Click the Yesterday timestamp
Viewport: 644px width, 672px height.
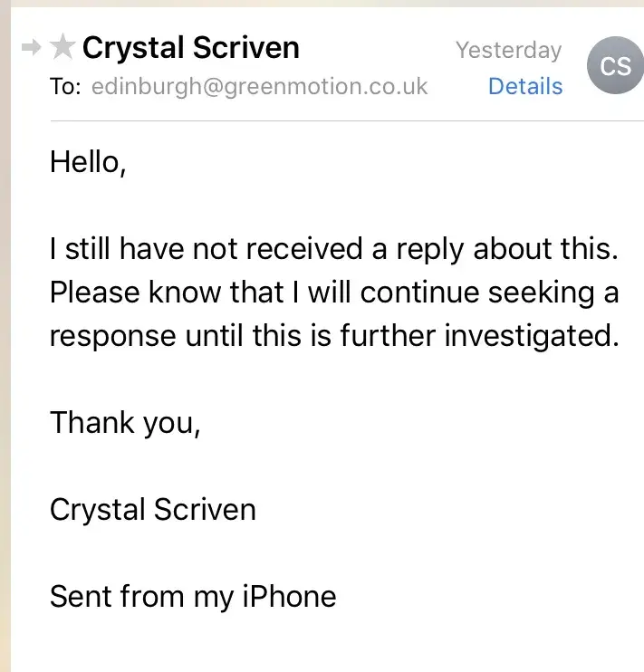coord(508,50)
